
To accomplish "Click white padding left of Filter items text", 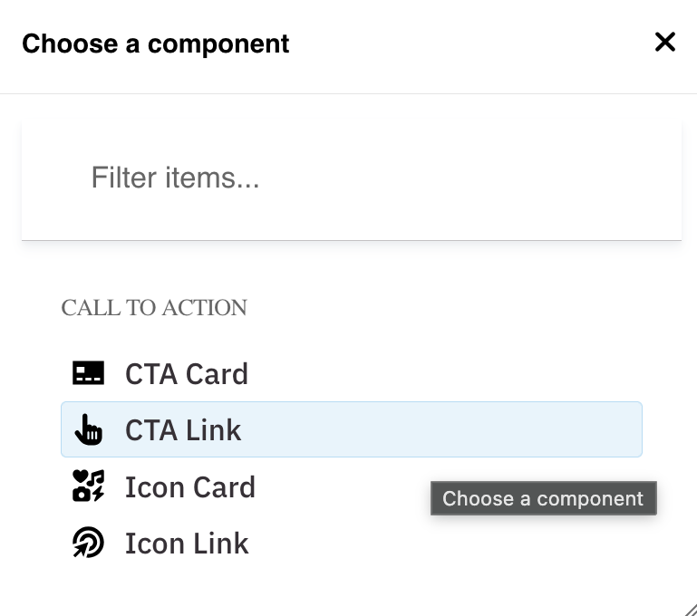I will pyautogui.click(x=54, y=178).
